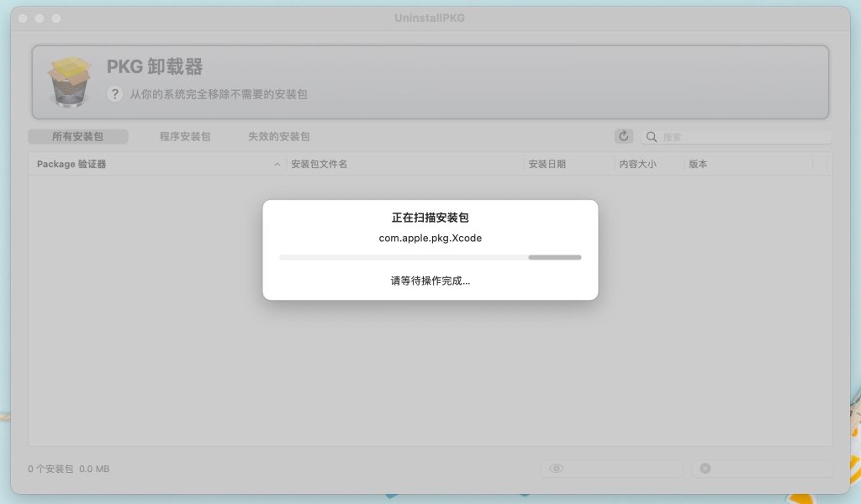Click the sort arrow in Package column

click(277, 165)
